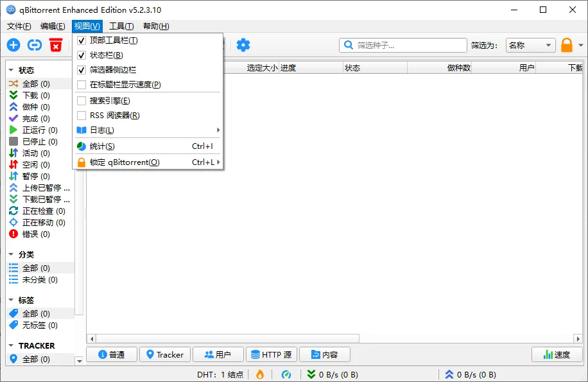588x382 pixels.
Task: Switch to the 普通 general tab
Action: (x=112, y=354)
